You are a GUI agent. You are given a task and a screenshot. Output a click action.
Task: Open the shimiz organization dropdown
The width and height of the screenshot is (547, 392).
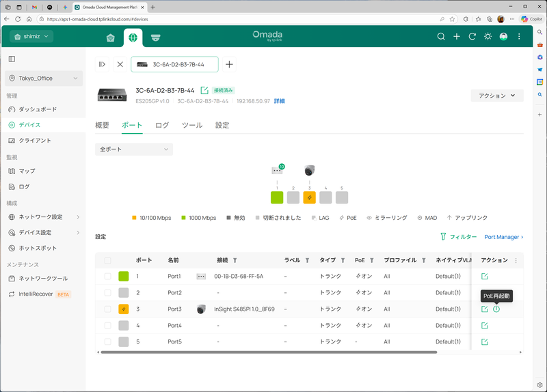pyautogui.click(x=31, y=36)
